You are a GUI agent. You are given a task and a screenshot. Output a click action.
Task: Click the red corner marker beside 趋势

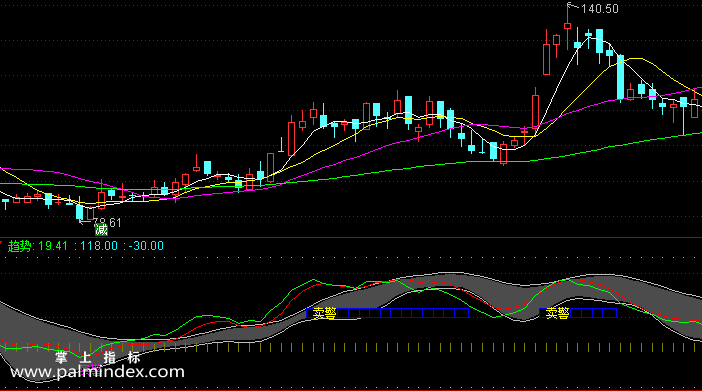(1, 242)
